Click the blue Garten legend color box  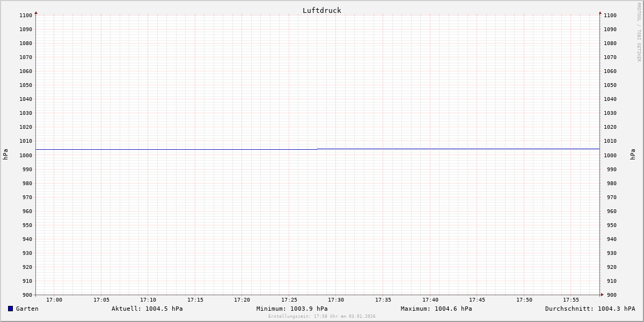pyautogui.click(x=10, y=309)
